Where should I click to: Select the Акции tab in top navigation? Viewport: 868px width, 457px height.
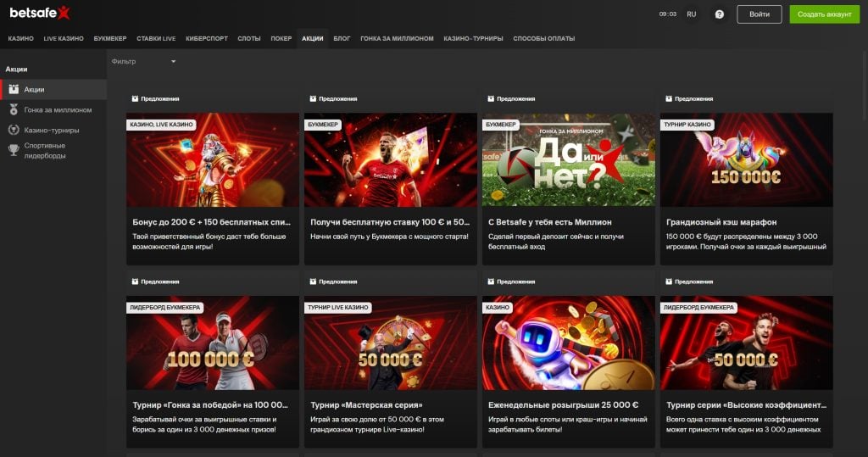point(313,39)
